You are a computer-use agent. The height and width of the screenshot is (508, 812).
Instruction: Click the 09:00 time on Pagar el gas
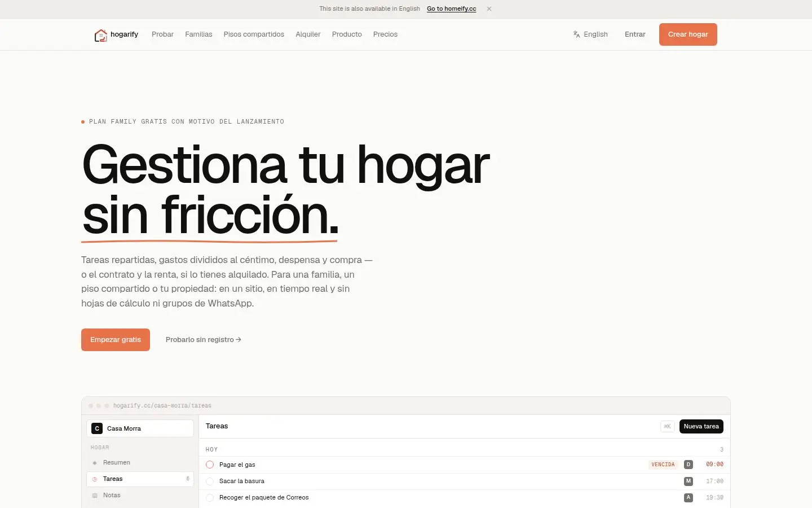tap(714, 465)
